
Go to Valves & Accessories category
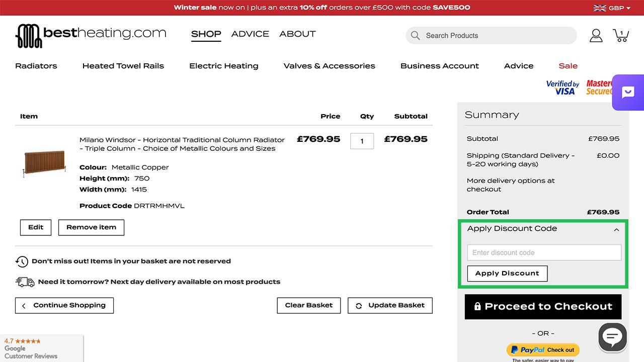tap(330, 66)
